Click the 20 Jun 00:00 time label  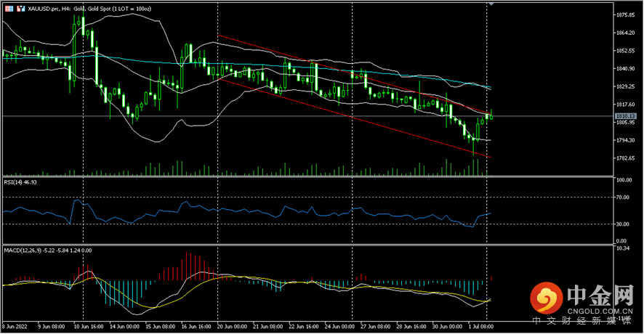(232, 327)
